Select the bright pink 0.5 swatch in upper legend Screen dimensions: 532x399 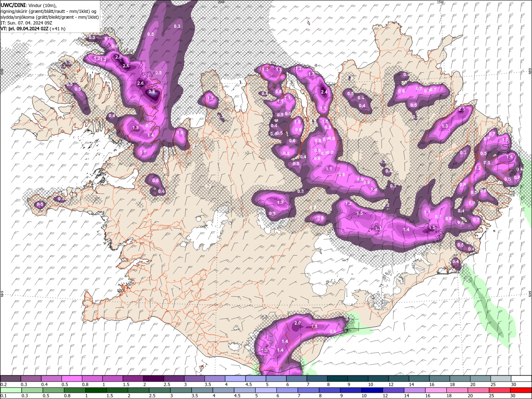pyautogui.click(x=71, y=379)
